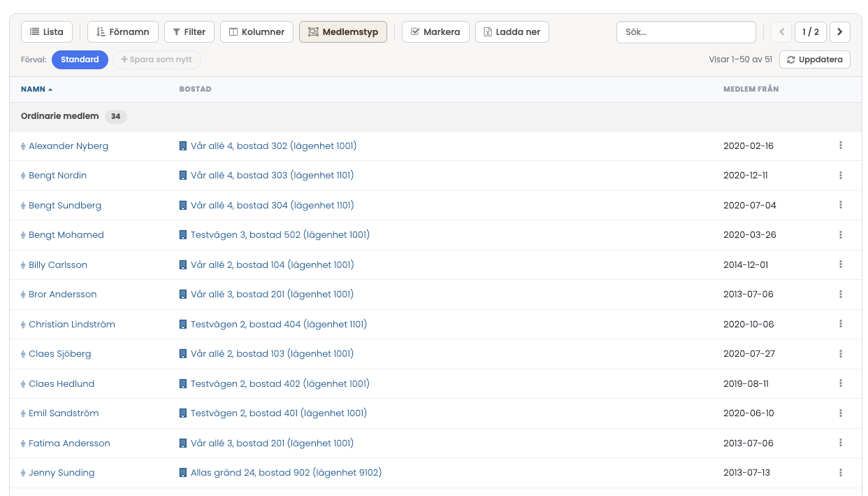Open the three-dot menu for Claes Hedlund
Viewport: 868px width, 496px height.
[x=841, y=383]
